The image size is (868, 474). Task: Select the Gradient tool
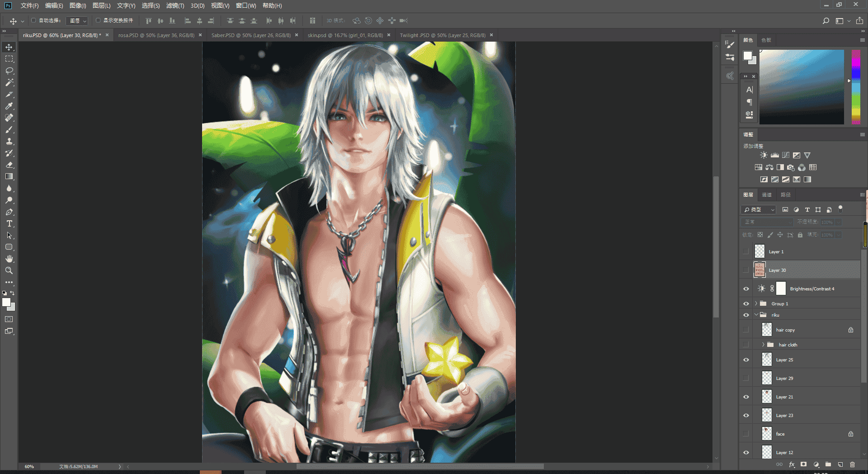[9, 177]
